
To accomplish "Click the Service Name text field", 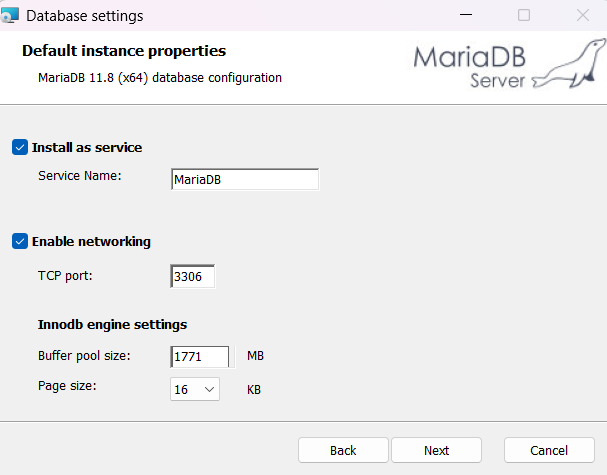I will coord(245,179).
